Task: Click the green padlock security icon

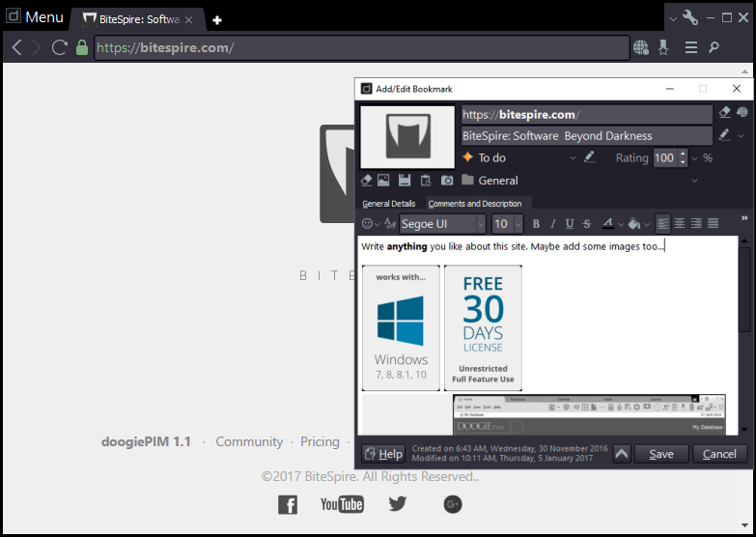Action: click(x=82, y=47)
